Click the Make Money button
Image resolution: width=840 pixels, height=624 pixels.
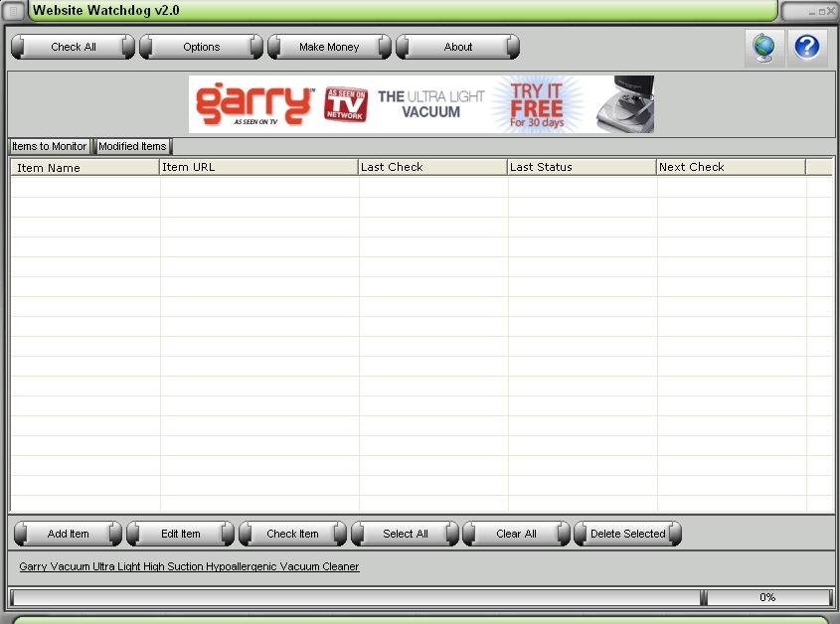coord(329,47)
